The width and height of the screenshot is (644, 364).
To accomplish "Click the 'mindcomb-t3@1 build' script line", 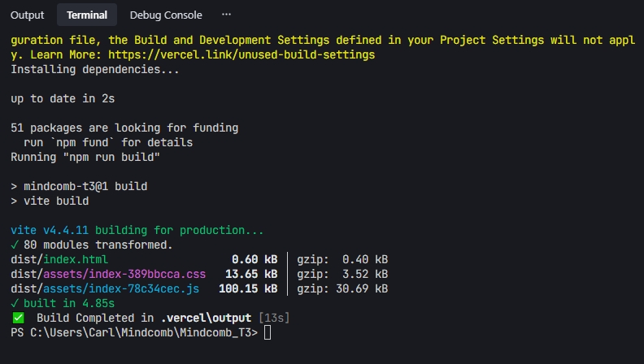I will [x=85, y=186].
